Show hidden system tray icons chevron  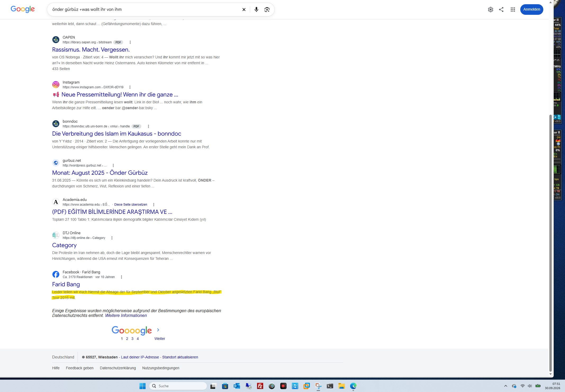click(505, 386)
